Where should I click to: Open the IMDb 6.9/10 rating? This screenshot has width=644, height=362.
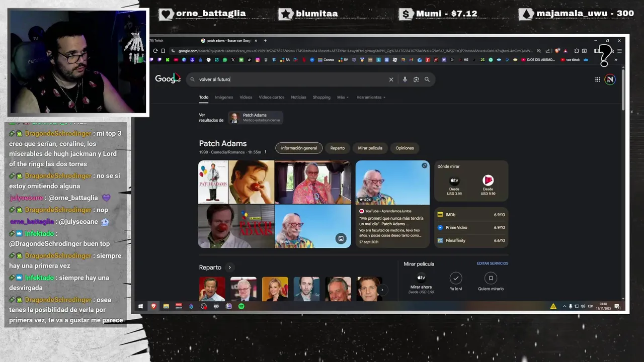(x=471, y=215)
